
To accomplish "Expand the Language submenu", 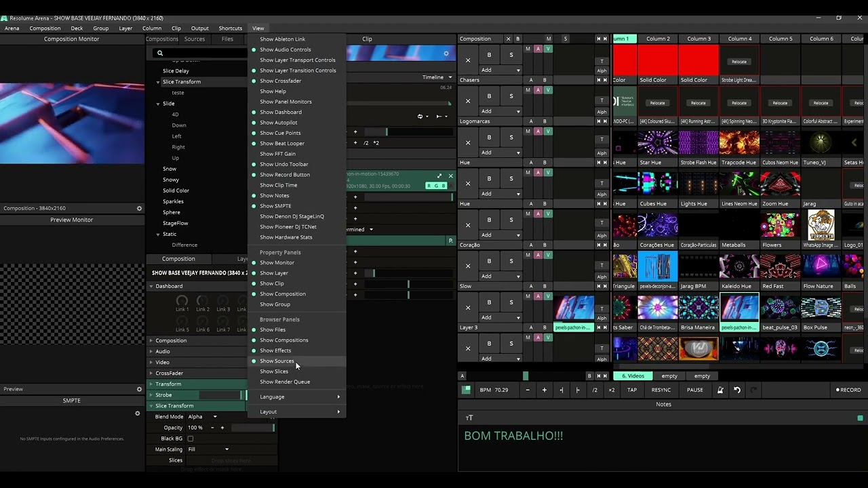I will pos(297,396).
